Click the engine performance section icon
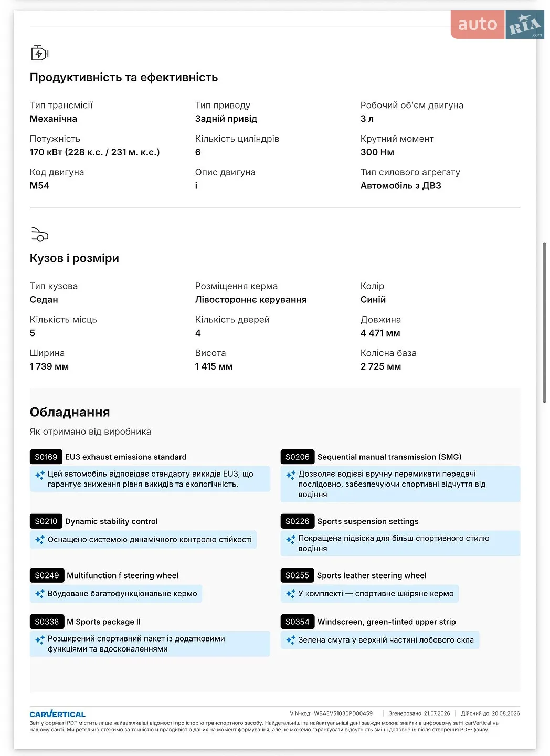The height and width of the screenshot is (756, 550). pos(40,53)
